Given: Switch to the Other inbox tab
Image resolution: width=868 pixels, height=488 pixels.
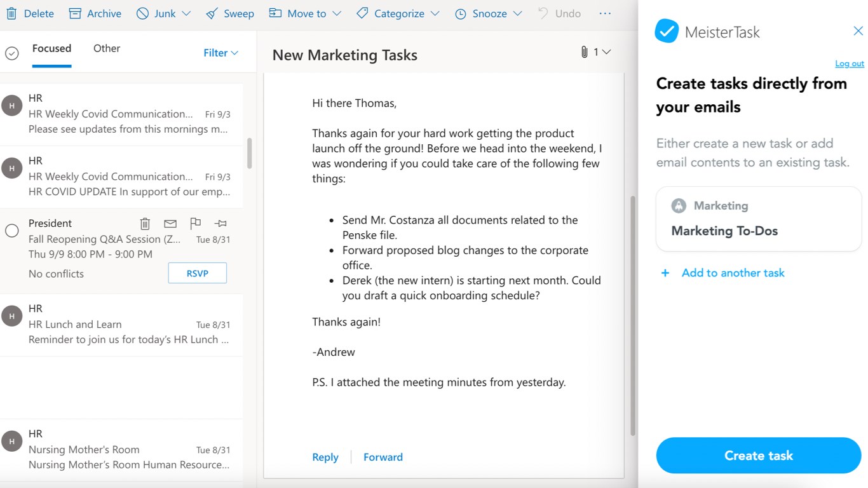Looking at the screenshot, I should tap(106, 48).
